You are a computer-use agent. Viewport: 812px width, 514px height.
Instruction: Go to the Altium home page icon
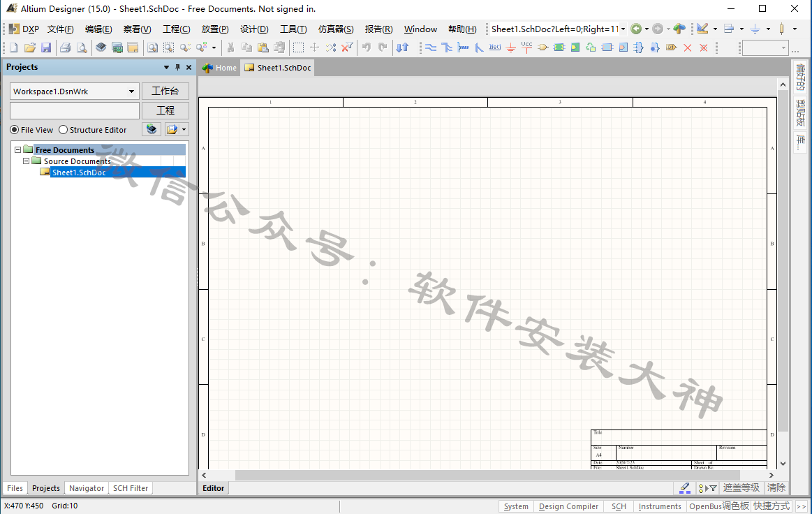pos(679,29)
